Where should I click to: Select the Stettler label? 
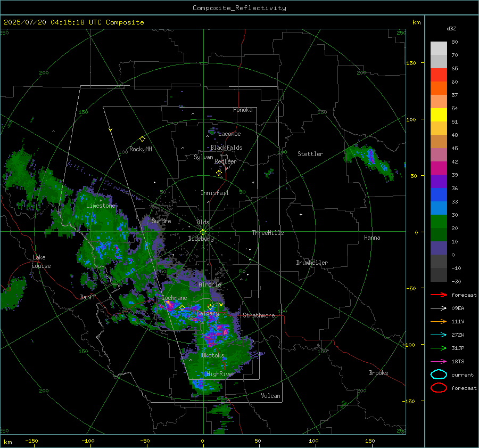[310, 154]
